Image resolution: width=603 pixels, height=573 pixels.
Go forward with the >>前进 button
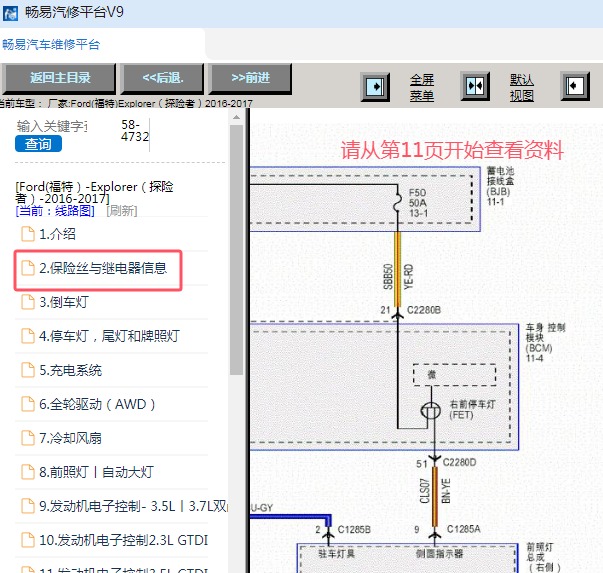pos(250,78)
